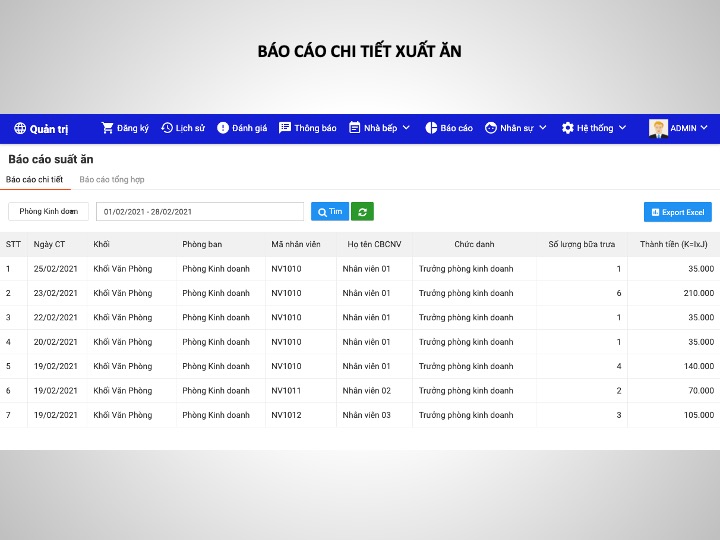Open the ADMIN account dropdown arrow
The image size is (720, 540).
tap(704, 128)
